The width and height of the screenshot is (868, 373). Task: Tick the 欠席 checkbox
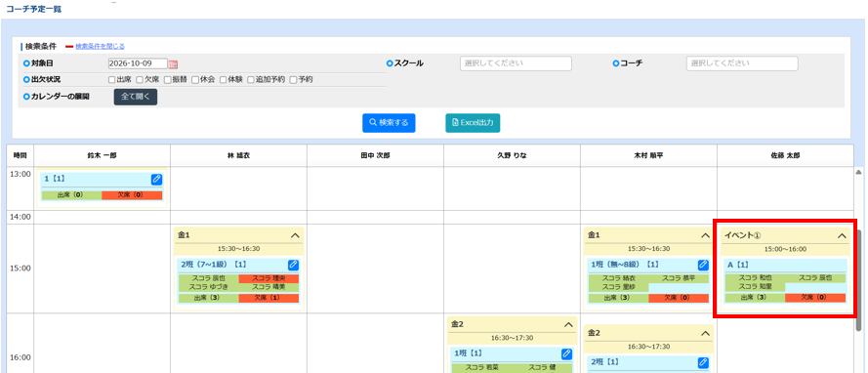[x=140, y=80]
